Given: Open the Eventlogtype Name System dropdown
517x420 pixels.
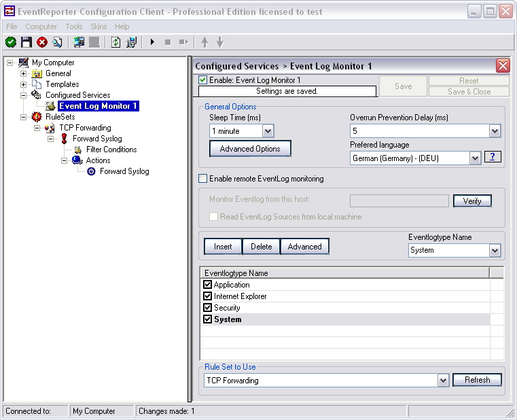Looking at the screenshot, I should [x=495, y=250].
